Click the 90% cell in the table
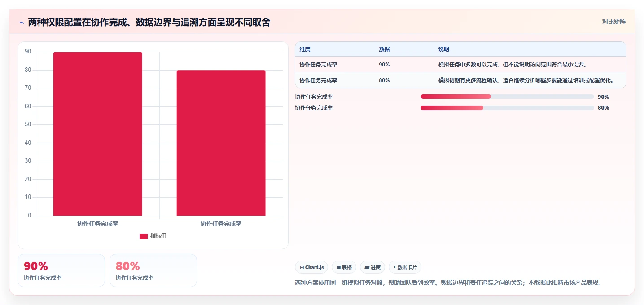Screen dimensions: 644x305 click(384, 65)
